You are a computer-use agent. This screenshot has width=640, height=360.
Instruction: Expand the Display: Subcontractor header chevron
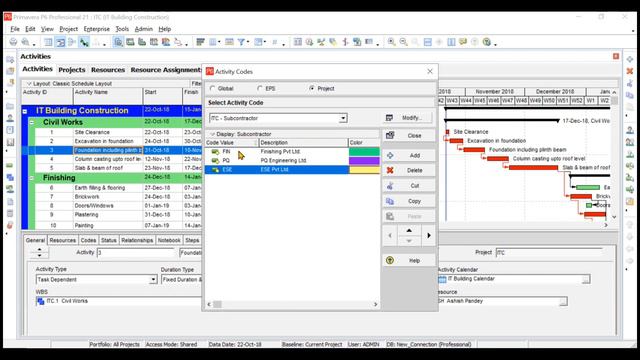pyautogui.click(x=212, y=134)
